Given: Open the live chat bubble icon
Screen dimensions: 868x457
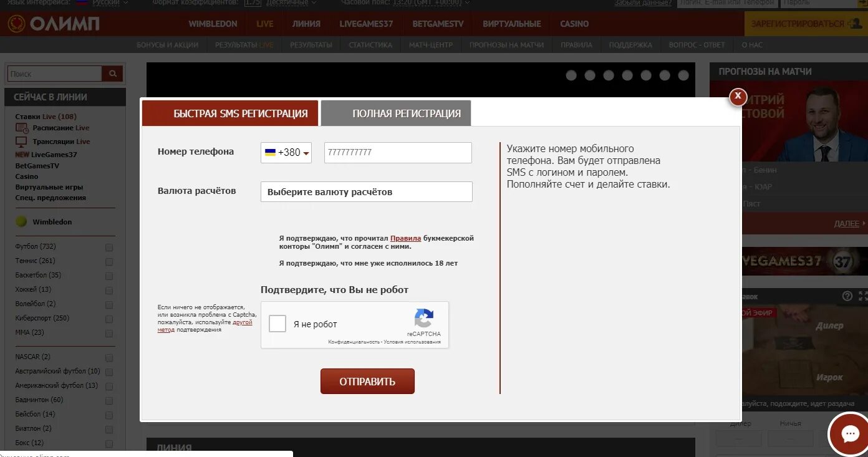Looking at the screenshot, I should click(851, 434).
